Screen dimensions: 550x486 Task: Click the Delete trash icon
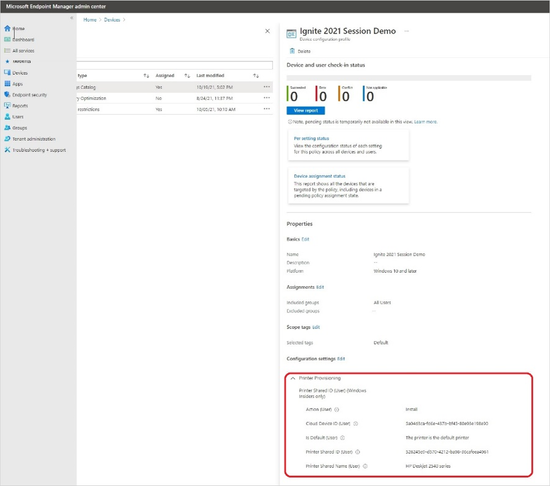[292, 51]
